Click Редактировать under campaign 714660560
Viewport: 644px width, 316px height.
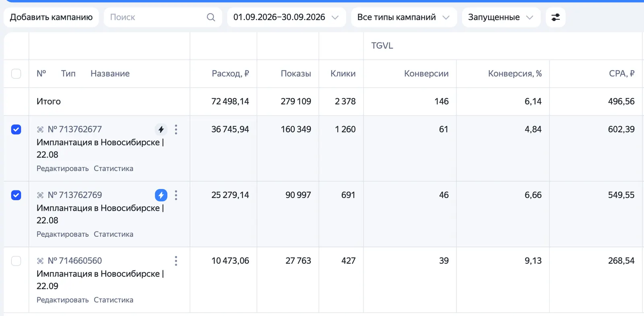62,300
